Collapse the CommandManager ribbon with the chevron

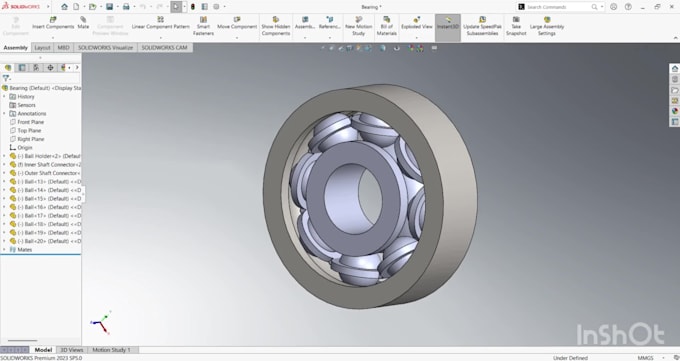[x=676, y=38]
